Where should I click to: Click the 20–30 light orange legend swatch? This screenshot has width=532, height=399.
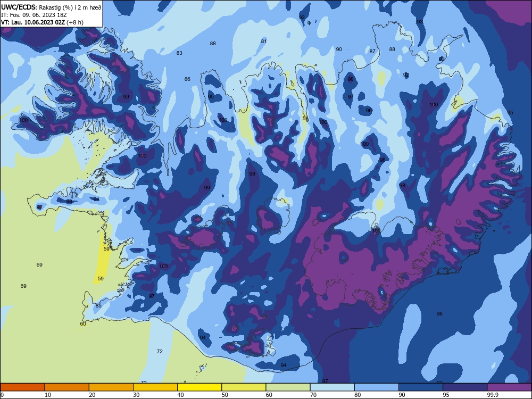point(111,387)
